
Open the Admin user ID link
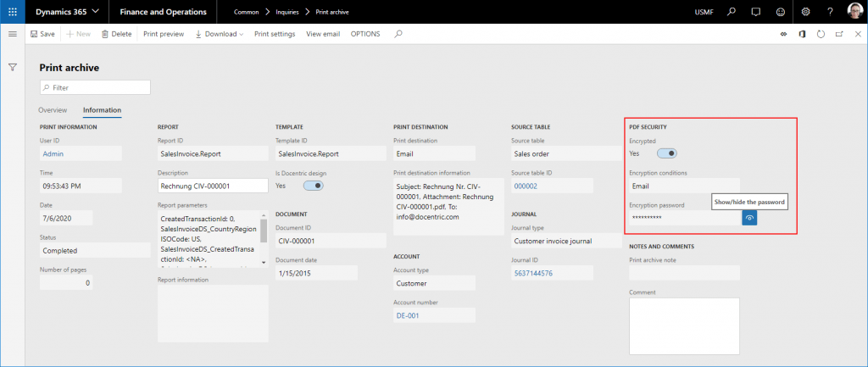[53, 154]
